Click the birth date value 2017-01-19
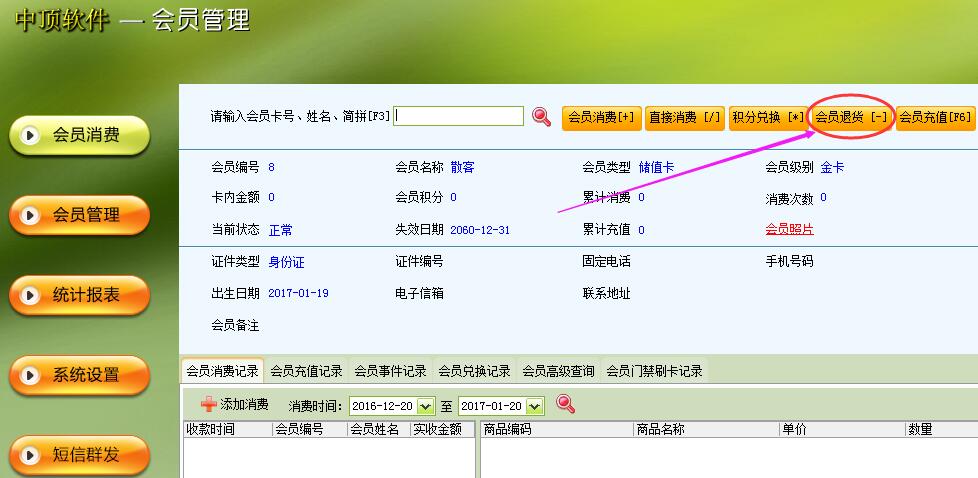The width and height of the screenshot is (978, 478). (298, 293)
